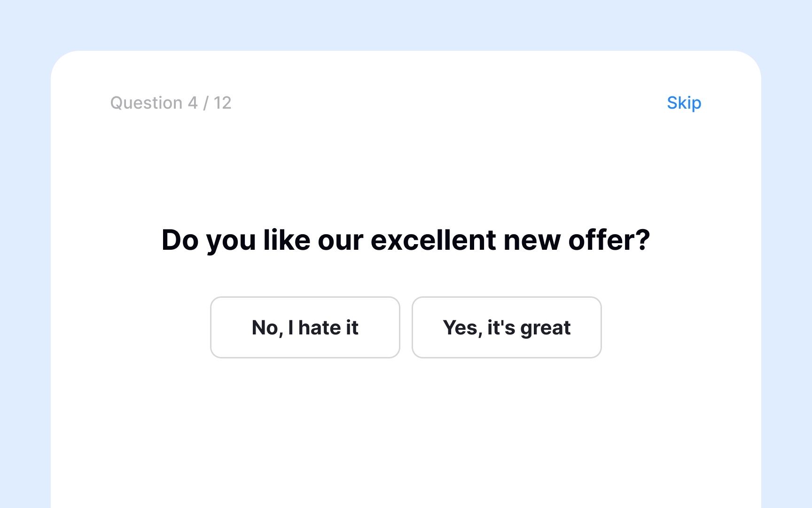Viewport: 812px width, 508px height.
Task: Click 'Do you like our excellent new offer?'
Action: click(x=406, y=240)
